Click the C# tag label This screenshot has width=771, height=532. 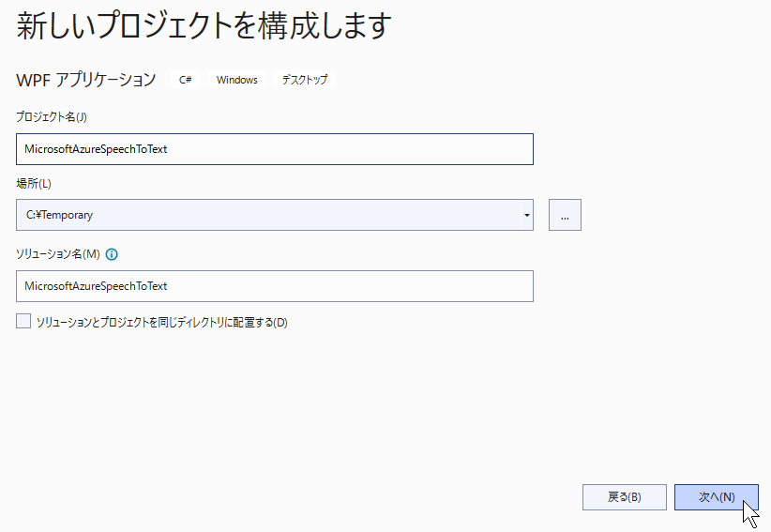186,80
